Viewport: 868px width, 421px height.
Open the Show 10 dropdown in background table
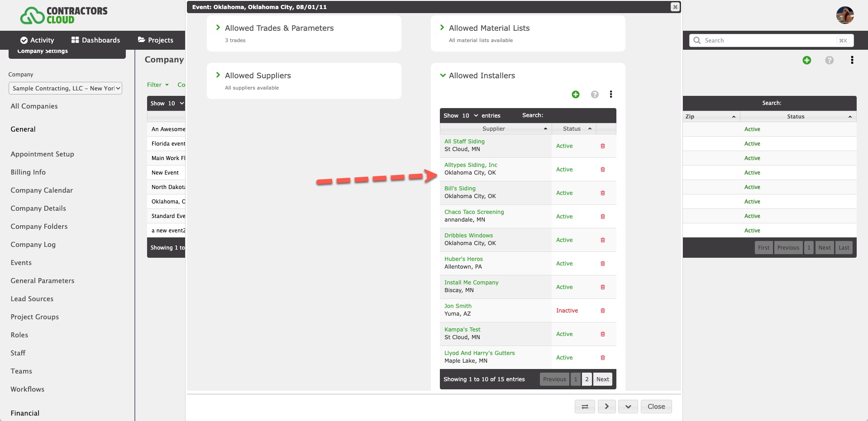click(176, 104)
